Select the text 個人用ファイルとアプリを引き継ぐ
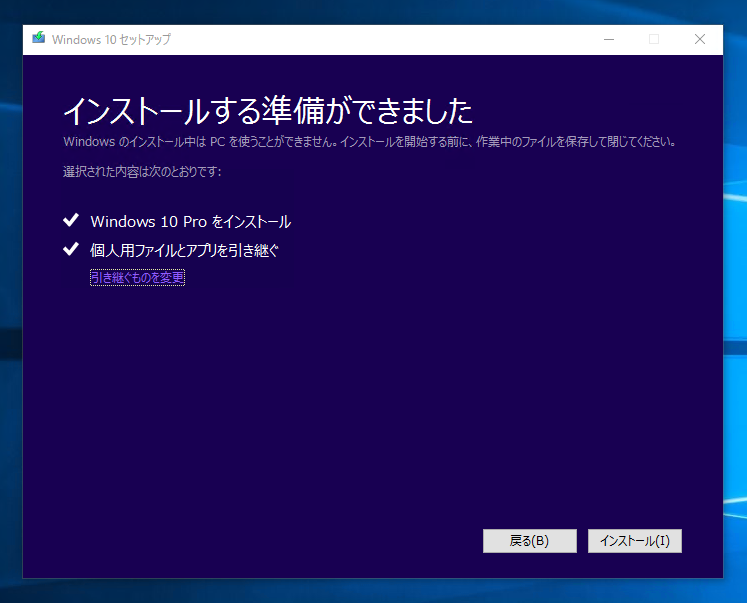747x603 pixels. (184, 250)
